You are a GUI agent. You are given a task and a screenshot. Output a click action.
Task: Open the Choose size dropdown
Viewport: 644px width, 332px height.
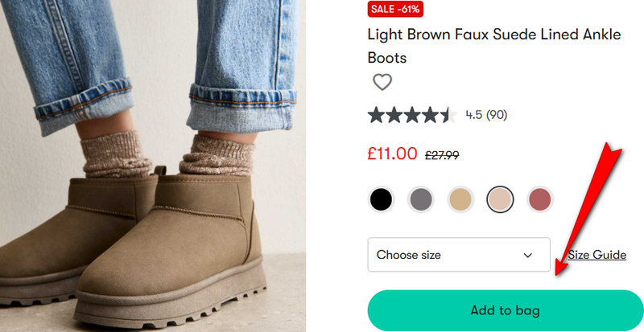click(459, 255)
